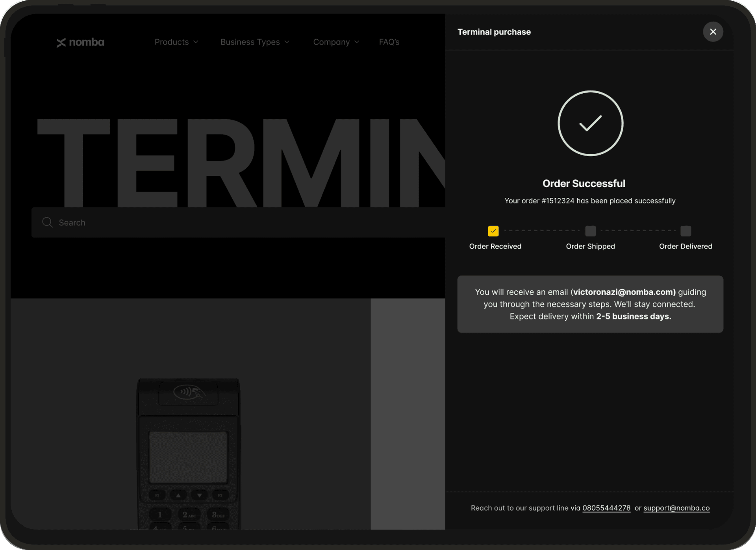Open the FAQ's menu item
Viewport: 756px width, 550px height.
pyautogui.click(x=388, y=41)
